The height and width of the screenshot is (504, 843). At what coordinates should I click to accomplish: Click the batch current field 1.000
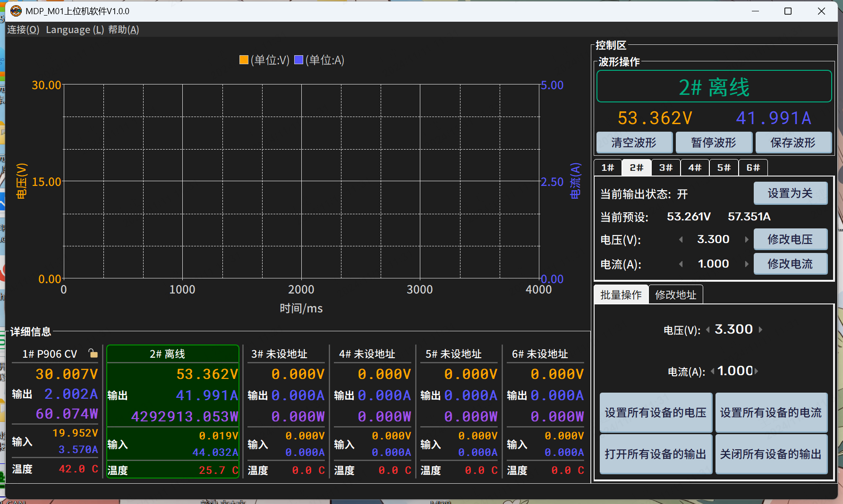click(735, 371)
